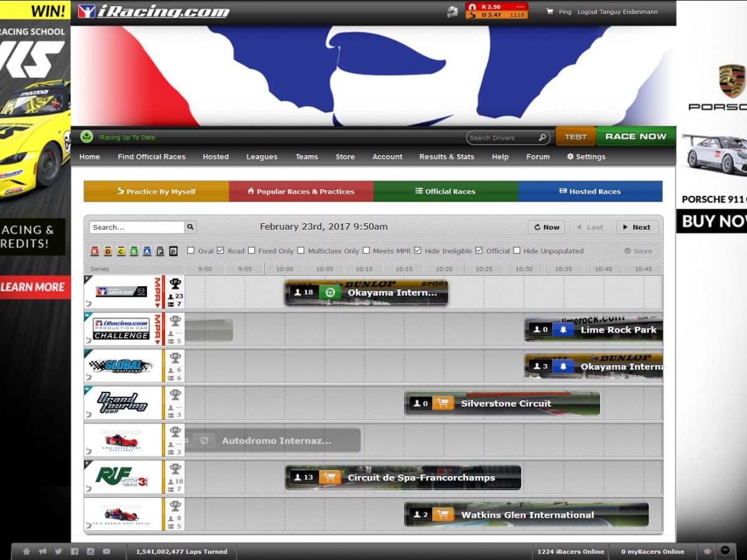Click the round black icon at bottom right
The image size is (747, 560).
click(725, 551)
